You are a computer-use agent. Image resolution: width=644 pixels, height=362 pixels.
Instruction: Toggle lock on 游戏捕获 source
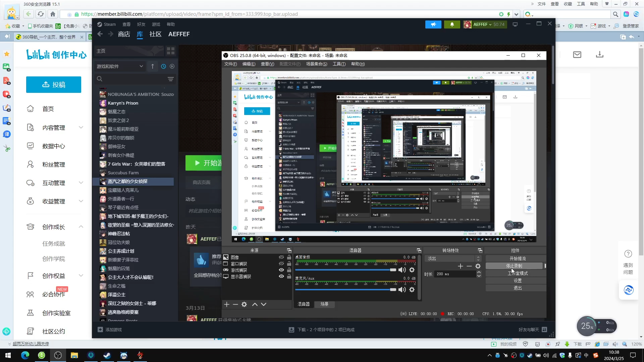[289, 270]
